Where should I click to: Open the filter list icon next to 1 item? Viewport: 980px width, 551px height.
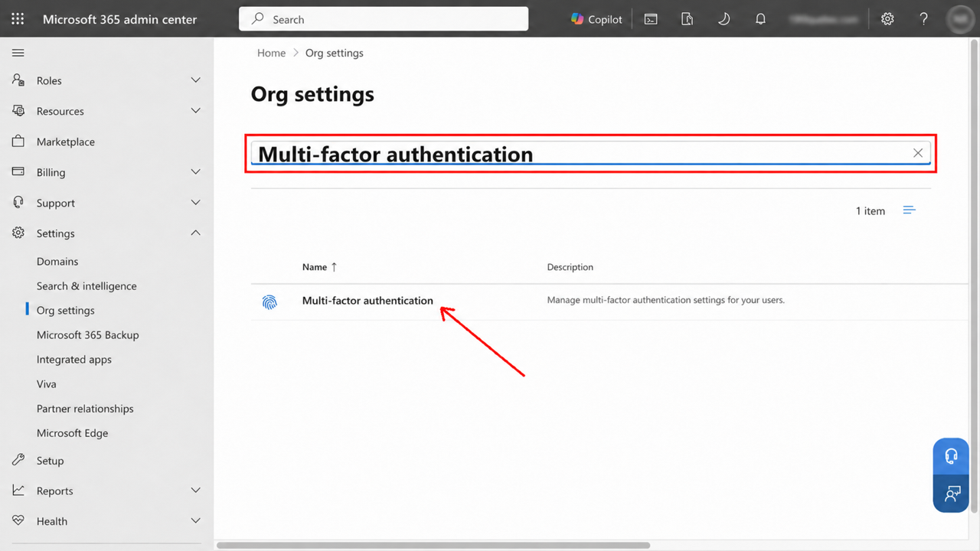pos(909,210)
